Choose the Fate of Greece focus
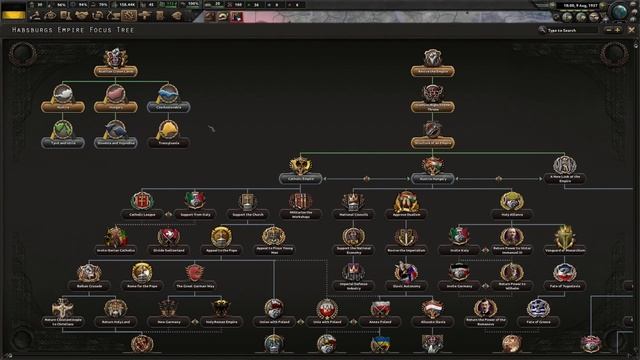The width and height of the screenshot is (640, 360). tap(538, 313)
